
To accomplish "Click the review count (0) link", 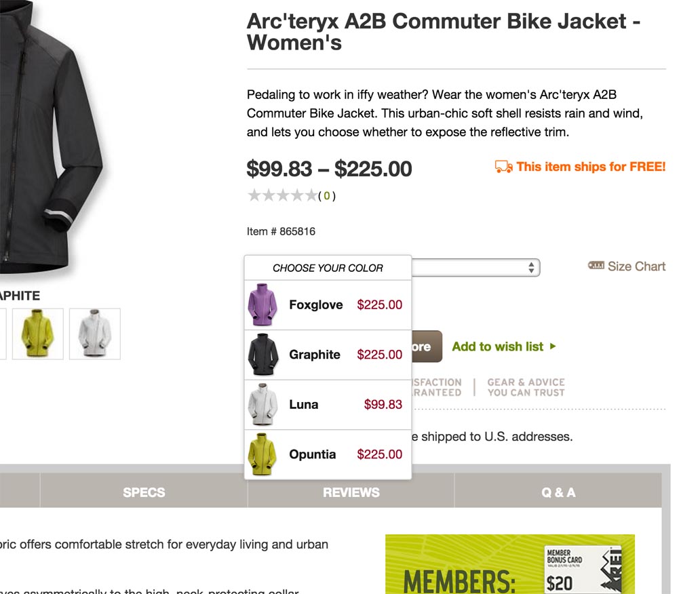I will (327, 196).
